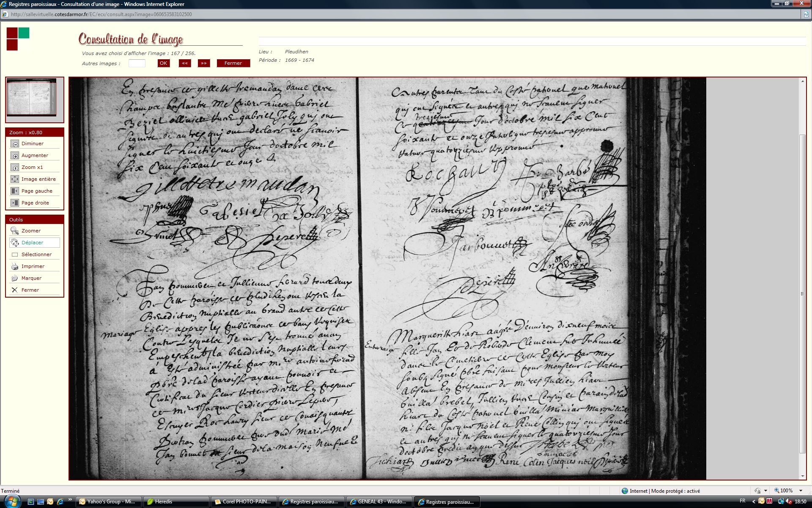The image size is (812, 508).
Task: Activate the Zoomer magnifier tool
Action: pyautogui.click(x=15, y=231)
